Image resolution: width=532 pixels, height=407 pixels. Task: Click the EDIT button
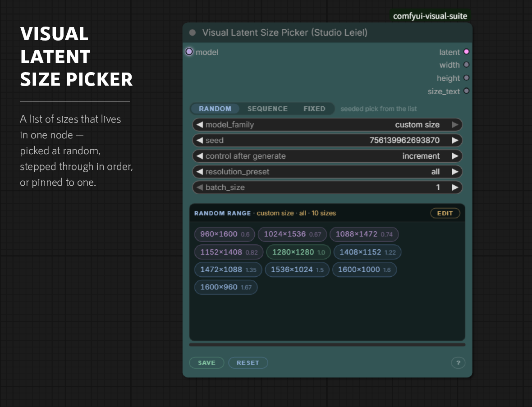[x=445, y=213]
